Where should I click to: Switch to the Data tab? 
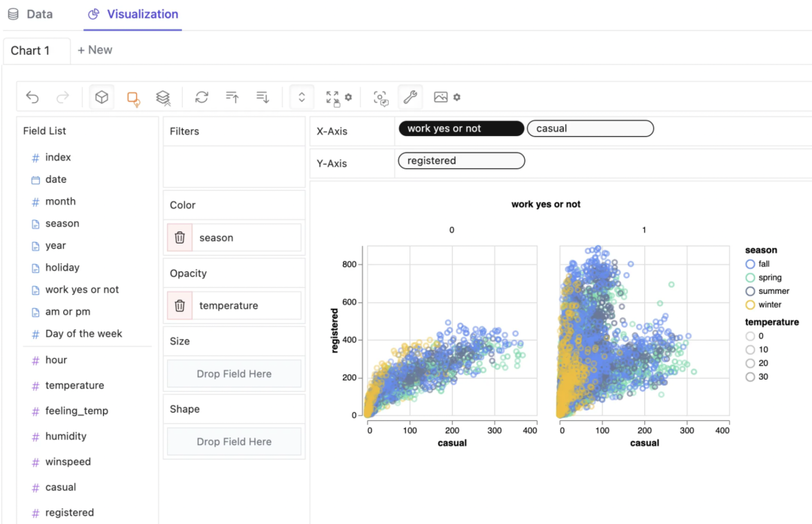point(31,14)
